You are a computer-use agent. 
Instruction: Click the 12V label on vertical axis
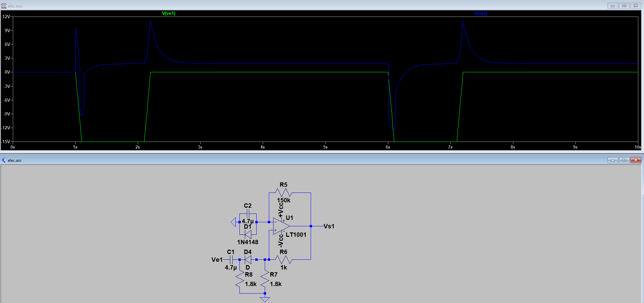point(6,17)
